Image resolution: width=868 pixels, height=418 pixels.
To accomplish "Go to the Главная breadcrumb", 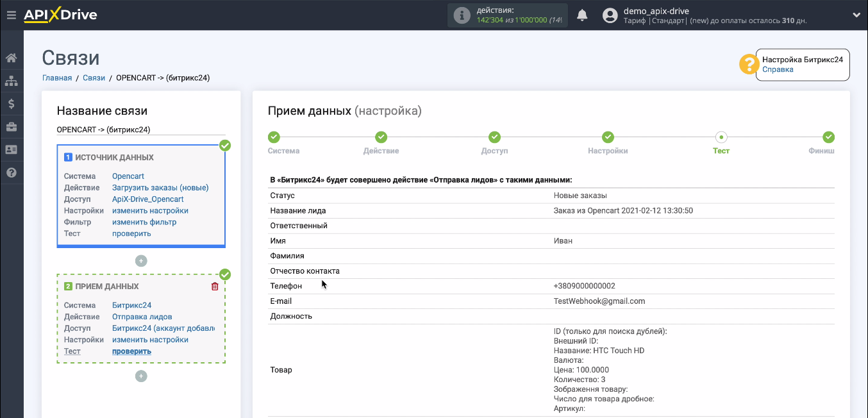I will pyautogui.click(x=57, y=78).
